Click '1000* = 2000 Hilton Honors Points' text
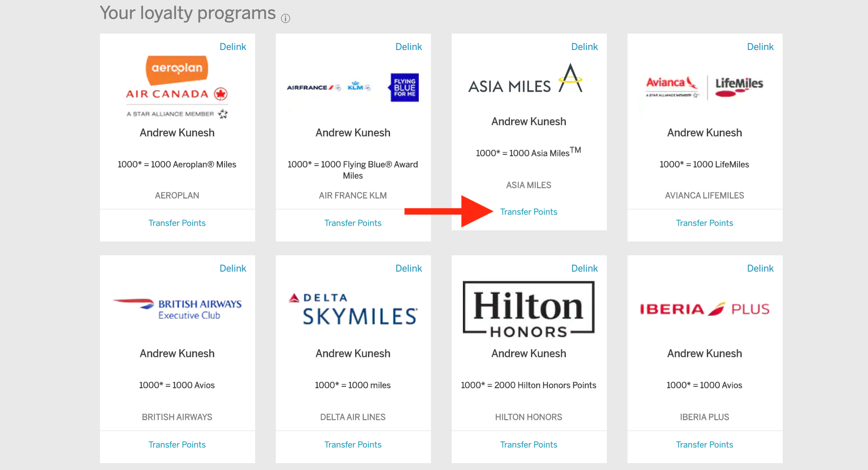868x470 pixels. point(529,385)
